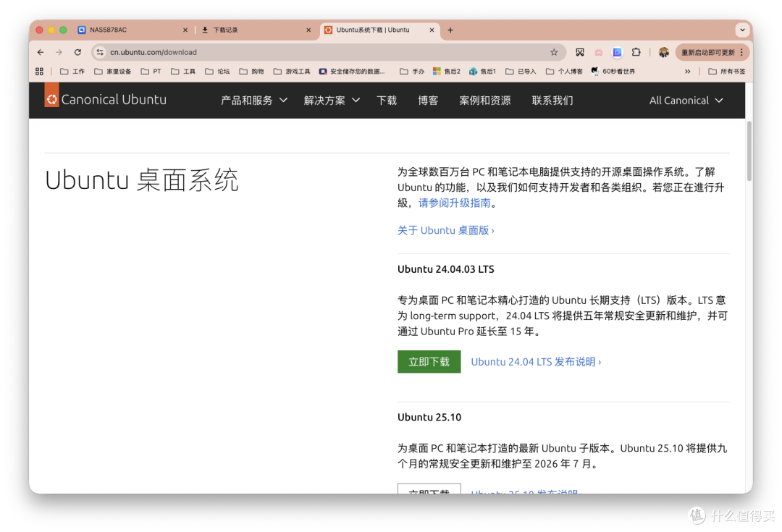The height and width of the screenshot is (532, 782).
Task: Go back to the previous page
Action: [x=41, y=52]
